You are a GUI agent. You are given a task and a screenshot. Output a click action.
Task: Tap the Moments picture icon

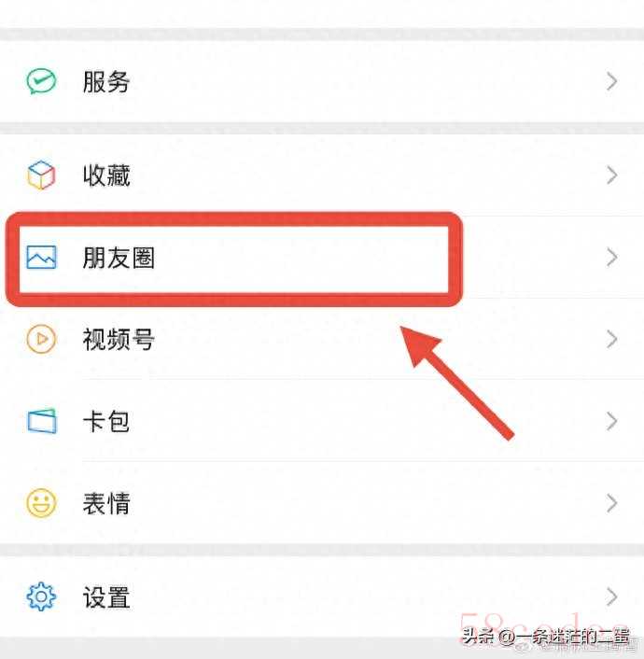point(41,258)
